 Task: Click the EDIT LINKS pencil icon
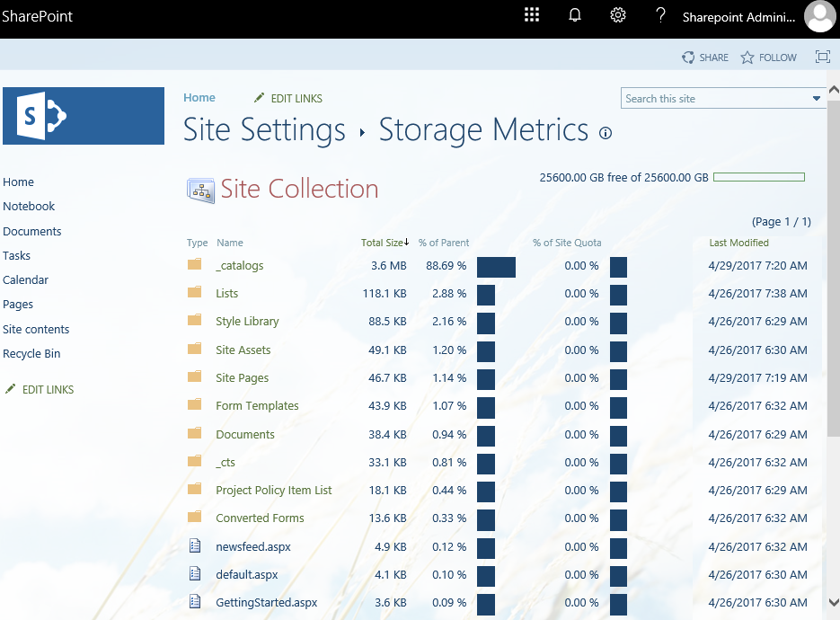click(259, 98)
